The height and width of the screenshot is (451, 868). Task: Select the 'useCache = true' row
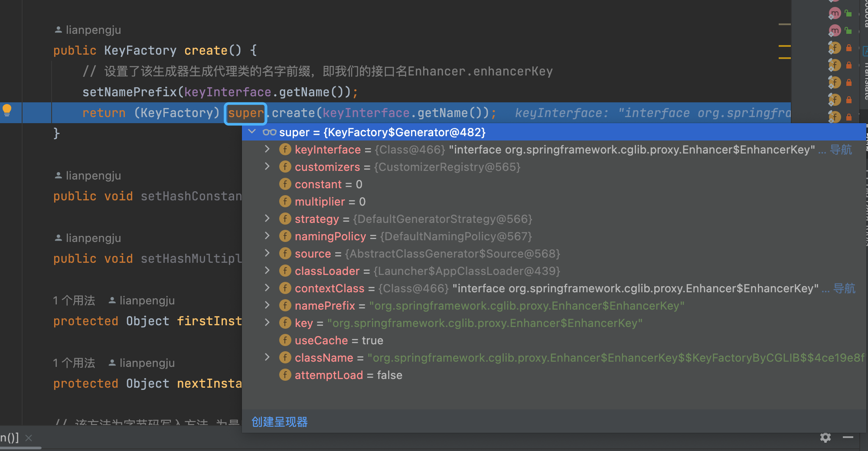(554, 340)
